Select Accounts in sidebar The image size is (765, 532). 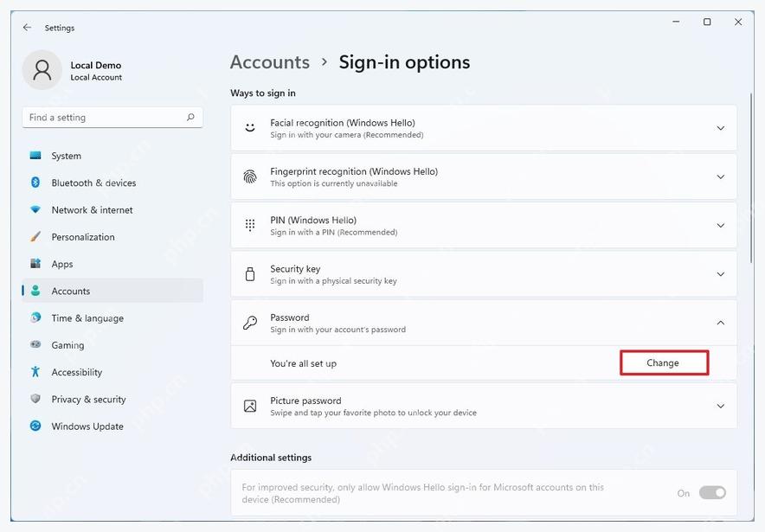pyautogui.click(x=112, y=291)
